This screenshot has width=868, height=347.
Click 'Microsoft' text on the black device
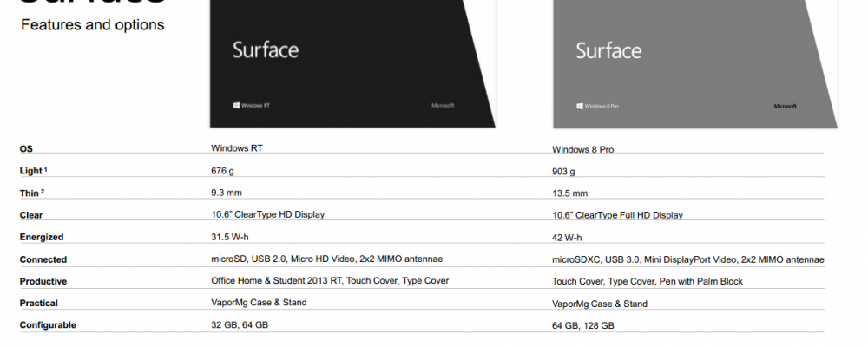pyautogui.click(x=443, y=105)
